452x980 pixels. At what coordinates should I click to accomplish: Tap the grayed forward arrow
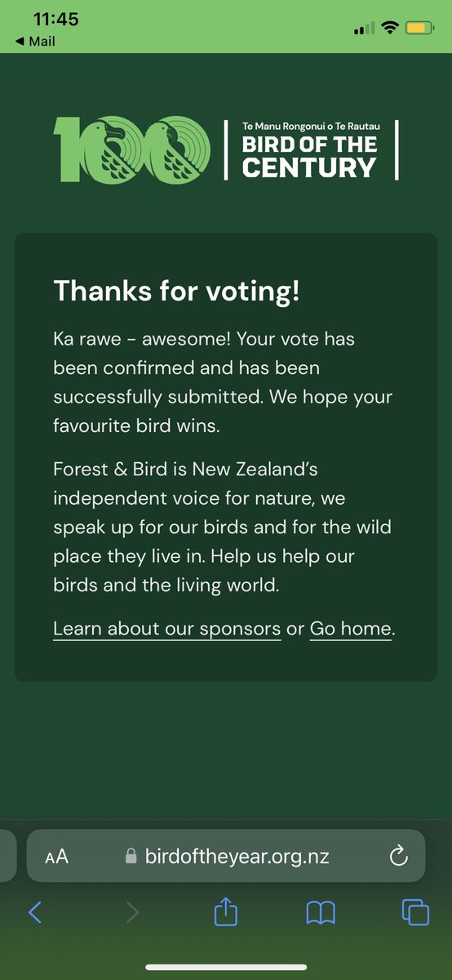click(132, 912)
